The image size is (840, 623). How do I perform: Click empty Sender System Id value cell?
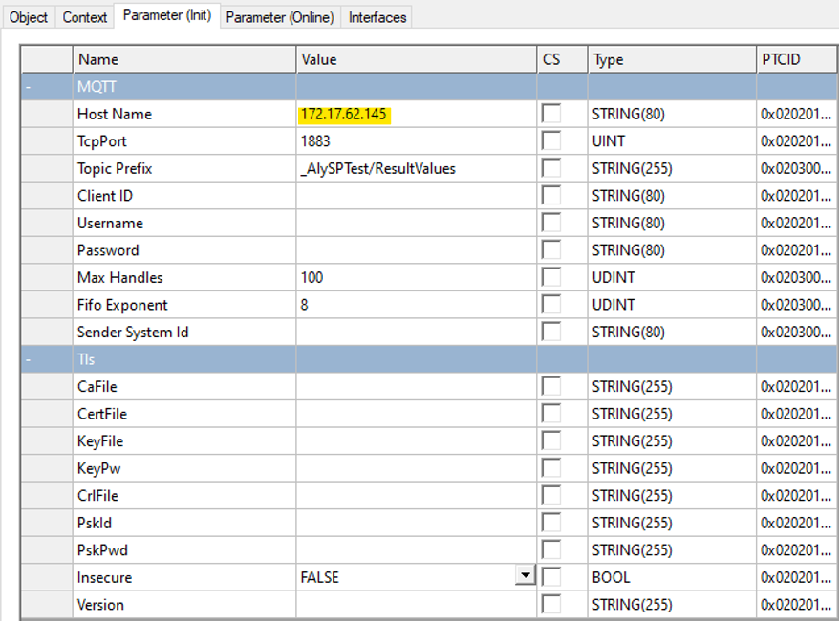tap(417, 333)
